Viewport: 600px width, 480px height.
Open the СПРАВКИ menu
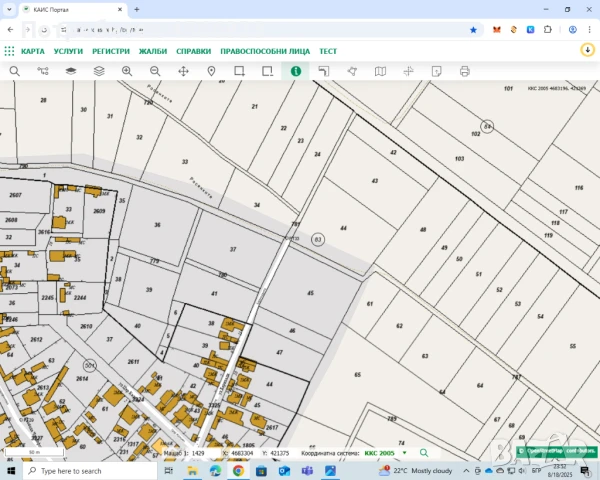(193, 51)
